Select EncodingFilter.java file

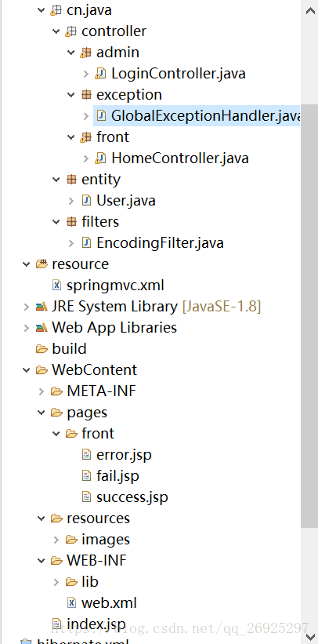point(160,242)
